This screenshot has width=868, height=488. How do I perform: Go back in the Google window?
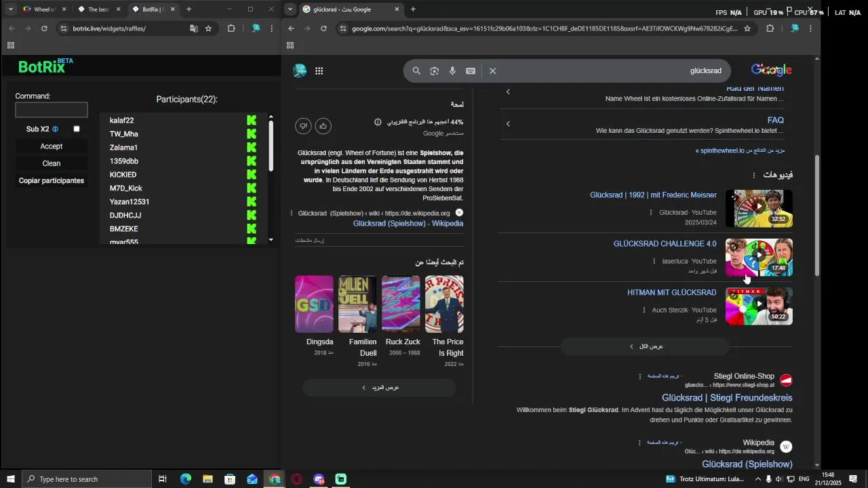point(292,28)
